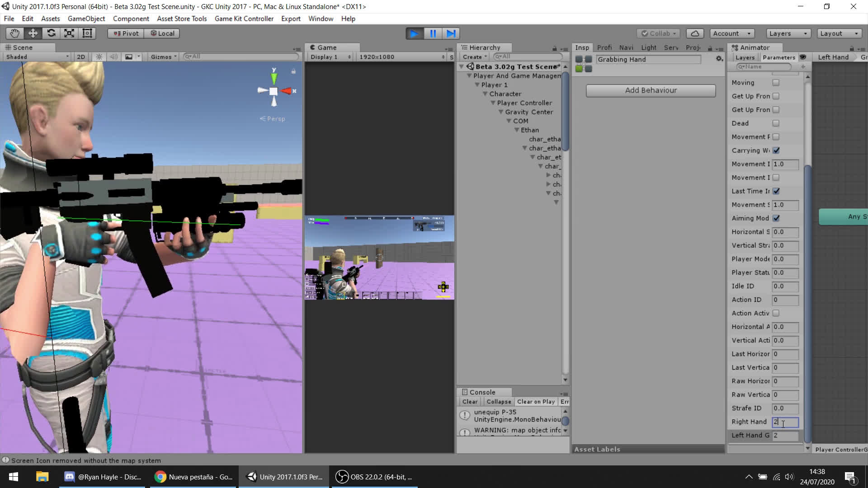The image size is (868, 488).
Task: Switch to Animator Layers tab
Action: pos(745,57)
